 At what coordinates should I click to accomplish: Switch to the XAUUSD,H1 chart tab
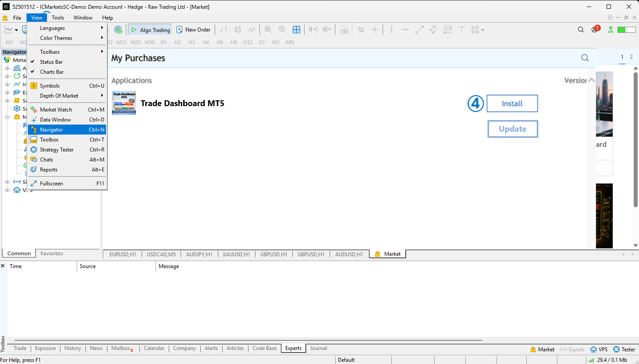click(x=236, y=254)
